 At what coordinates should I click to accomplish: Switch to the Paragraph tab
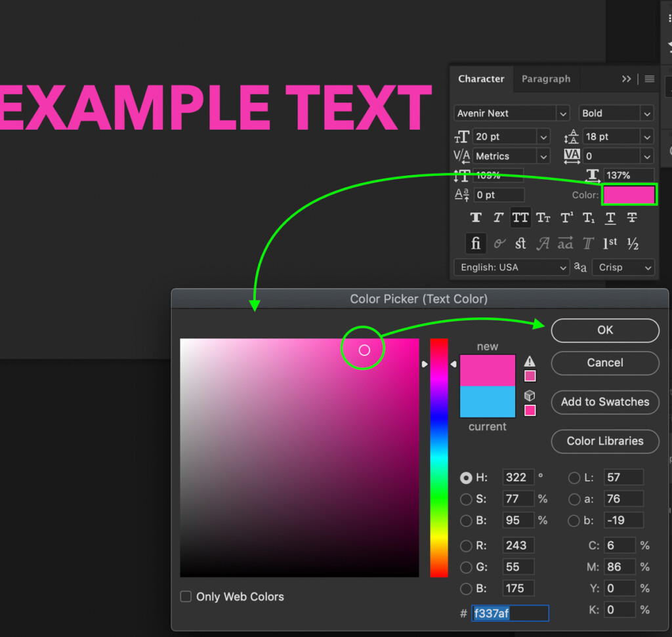click(546, 79)
